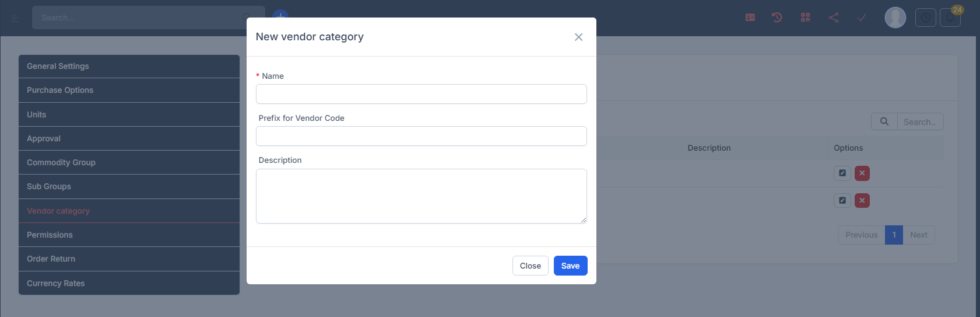Go to Currency Rates settings tab
Image resolution: width=980 pixels, height=317 pixels.
click(x=56, y=283)
